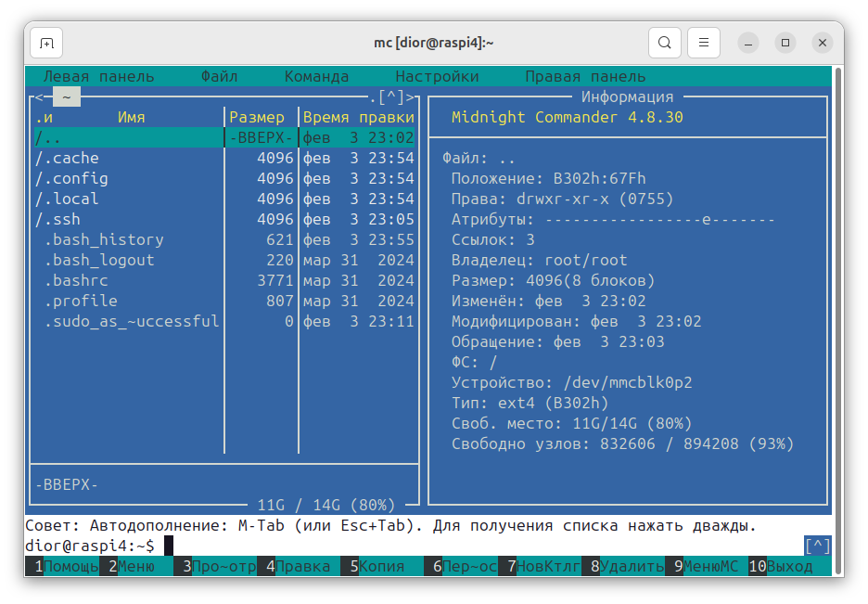Image resolution: width=868 pixels, height=604 pixels.
Task: Minimize the terminal window
Action: coord(747,43)
